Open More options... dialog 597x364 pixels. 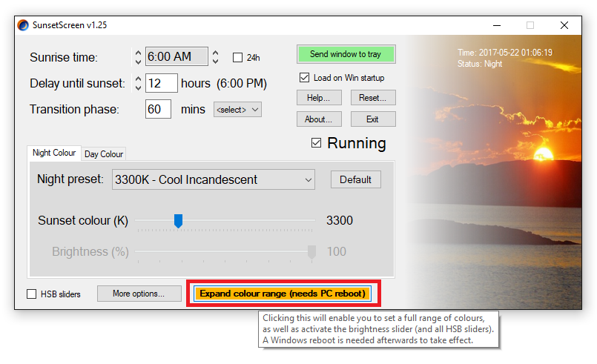[139, 294]
